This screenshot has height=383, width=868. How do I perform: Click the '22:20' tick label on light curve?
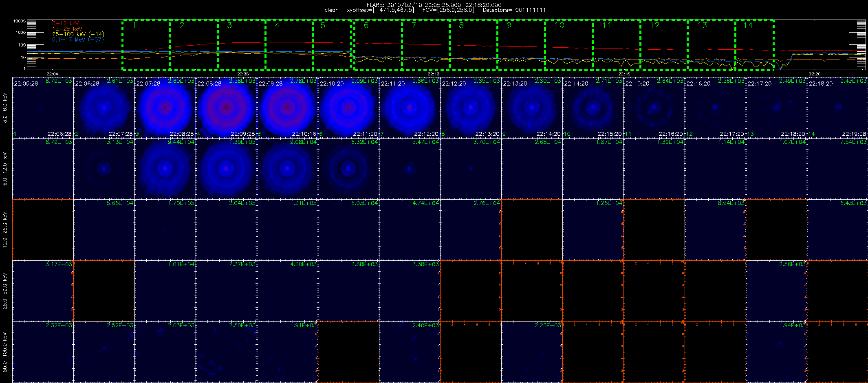pyautogui.click(x=815, y=74)
